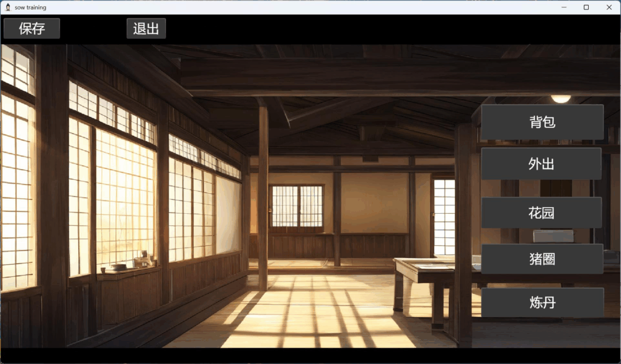This screenshot has height=364, width=621.
Task: Click the glowing ceiling lamp
Action: (x=560, y=98)
